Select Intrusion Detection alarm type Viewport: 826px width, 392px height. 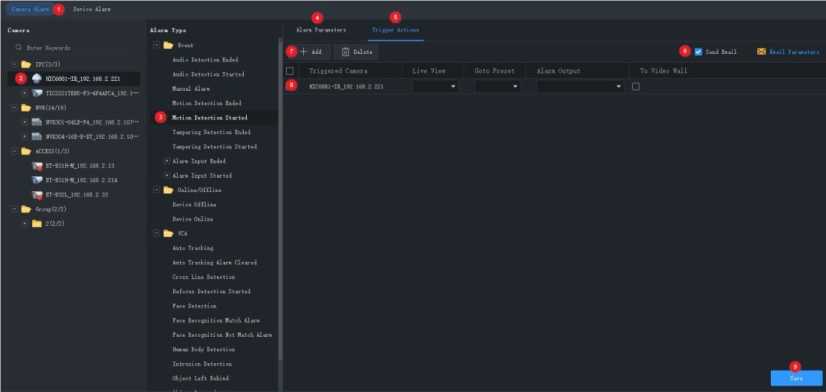(x=202, y=364)
